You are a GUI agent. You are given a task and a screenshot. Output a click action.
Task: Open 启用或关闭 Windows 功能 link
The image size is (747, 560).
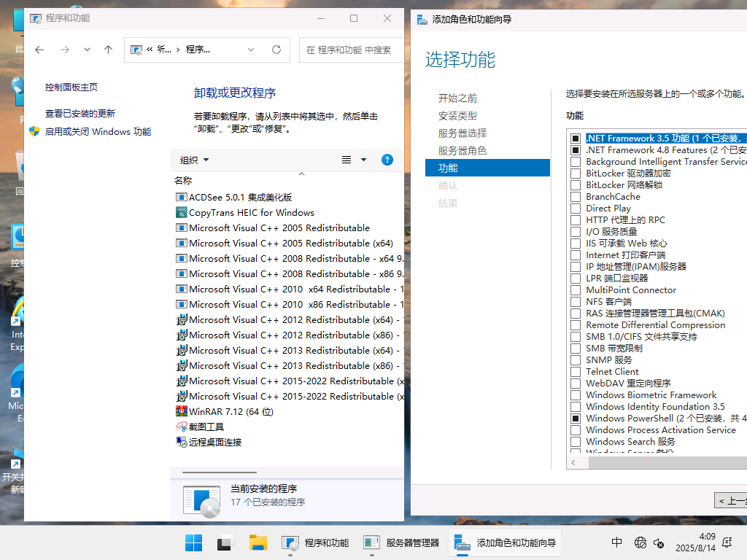[98, 131]
